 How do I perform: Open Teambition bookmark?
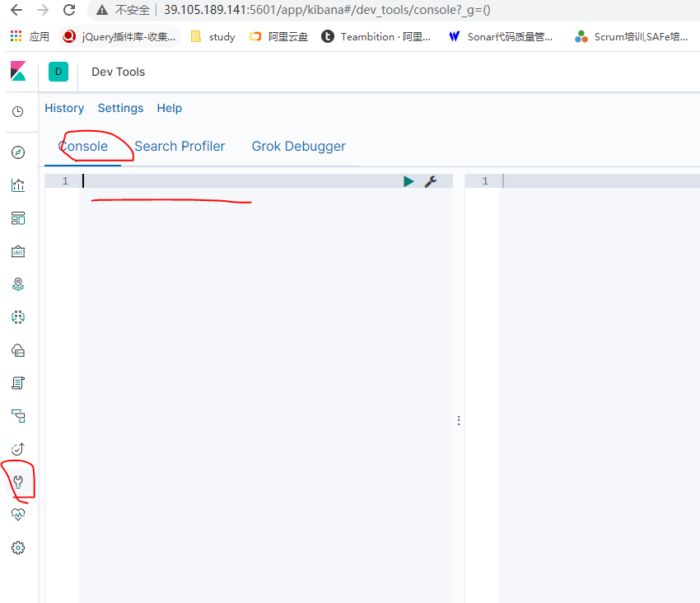click(376, 36)
